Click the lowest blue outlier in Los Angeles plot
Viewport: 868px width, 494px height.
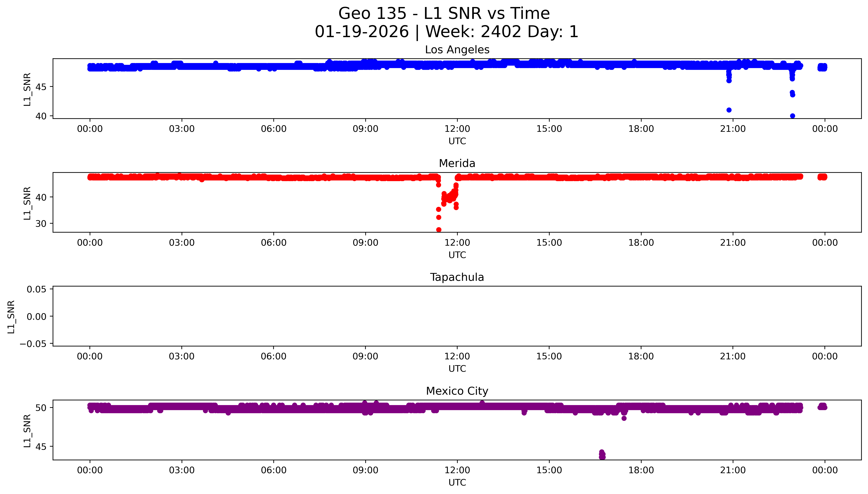792,116
